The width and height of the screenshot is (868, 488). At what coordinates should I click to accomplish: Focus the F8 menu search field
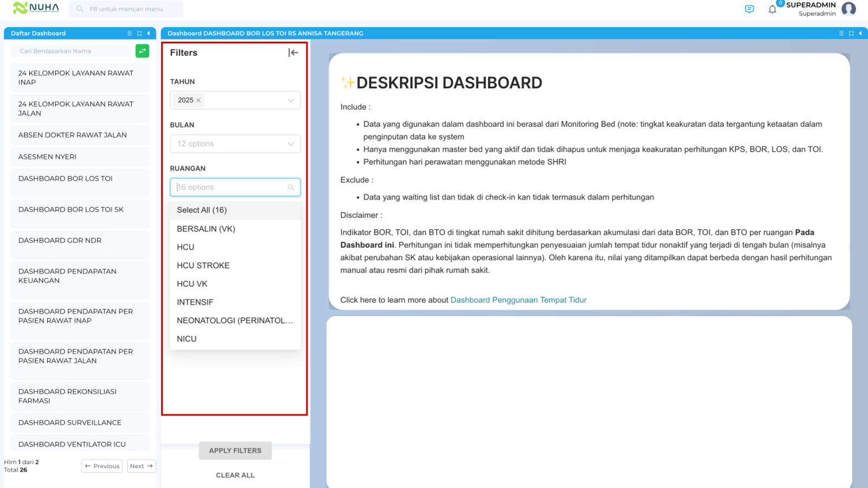tap(126, 9)
